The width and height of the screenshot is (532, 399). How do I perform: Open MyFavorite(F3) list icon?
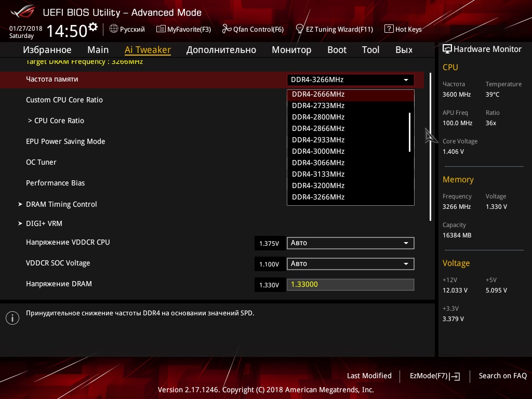[161, 29]
